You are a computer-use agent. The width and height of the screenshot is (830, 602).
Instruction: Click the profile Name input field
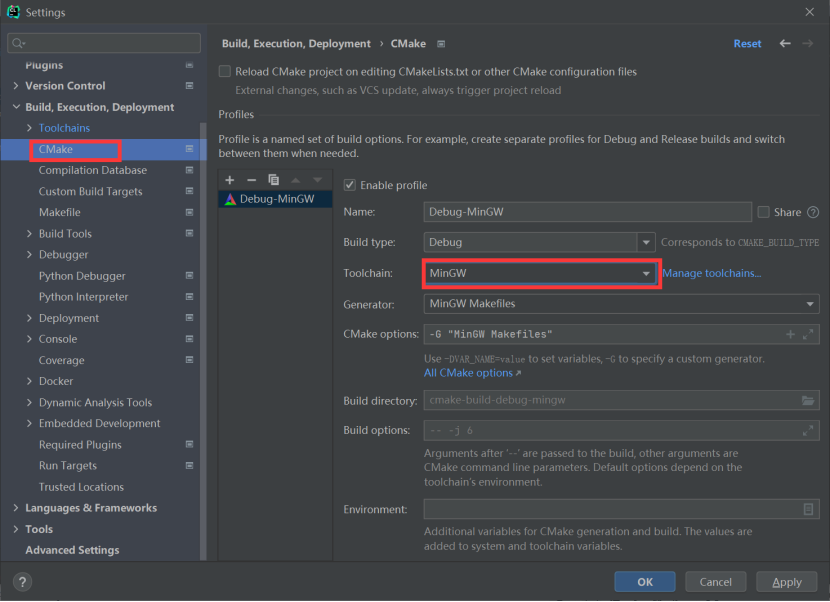588,212
